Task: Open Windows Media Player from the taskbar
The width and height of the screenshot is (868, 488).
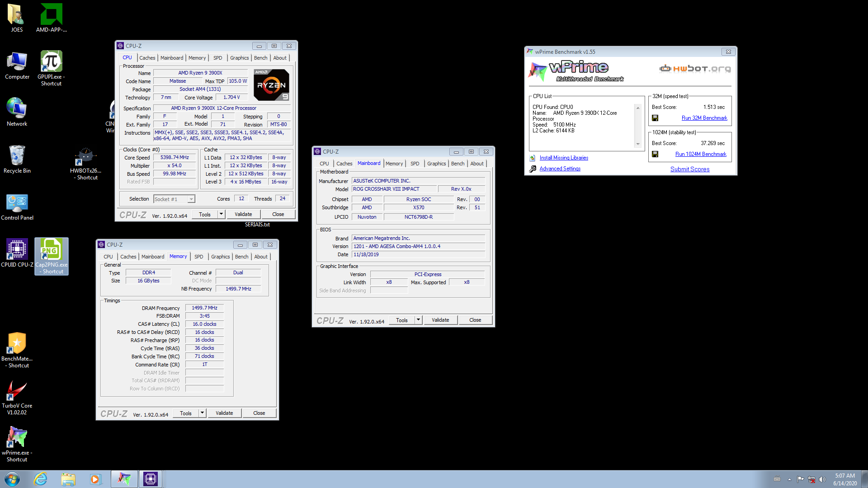Action: coord(95,479)
